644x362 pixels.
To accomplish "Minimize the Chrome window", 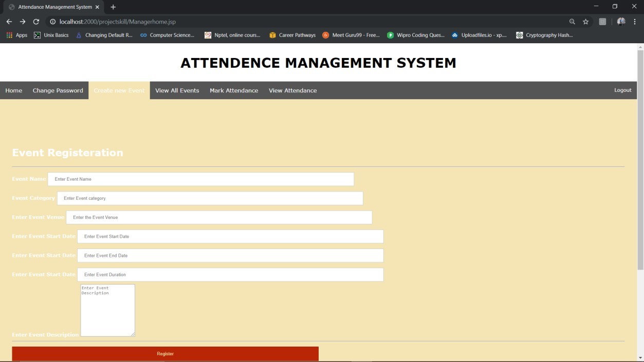I will point(596,6).
